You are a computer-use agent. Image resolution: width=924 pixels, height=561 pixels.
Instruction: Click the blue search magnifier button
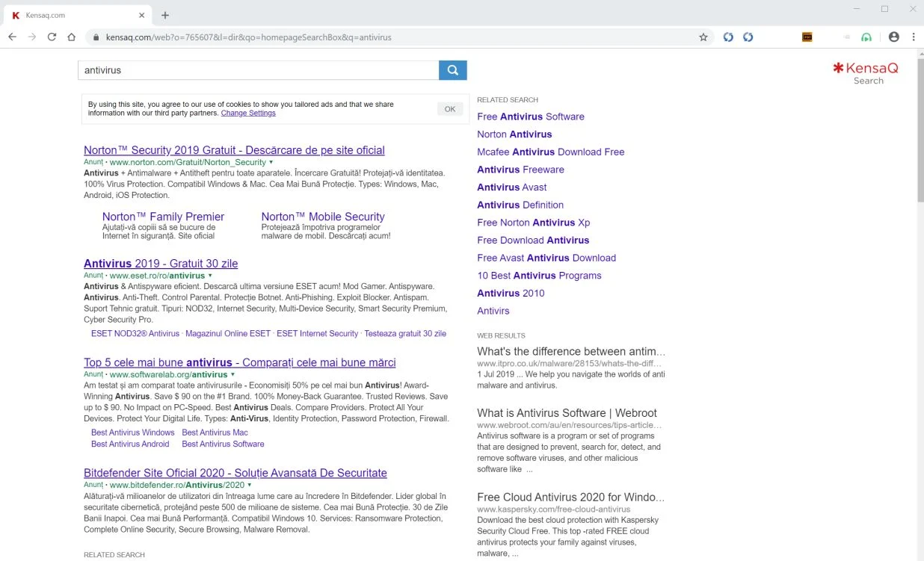(x=452, y=70)
